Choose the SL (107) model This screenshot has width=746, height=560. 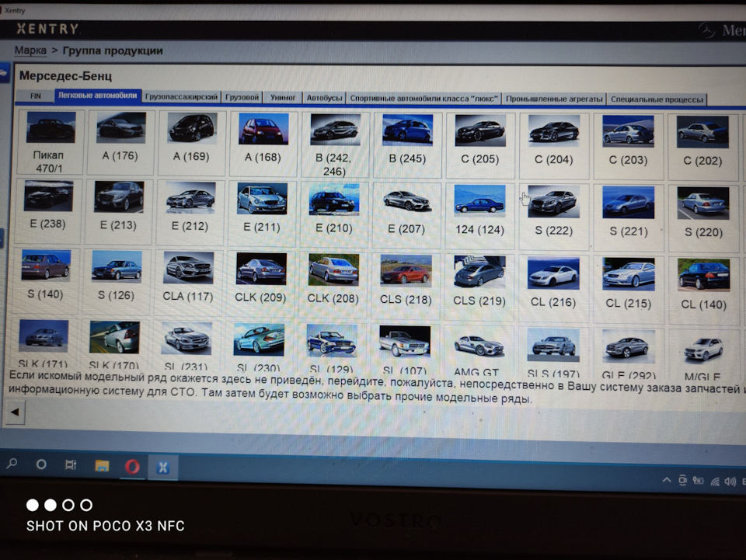pyautogui.click(x=405, y=349)
